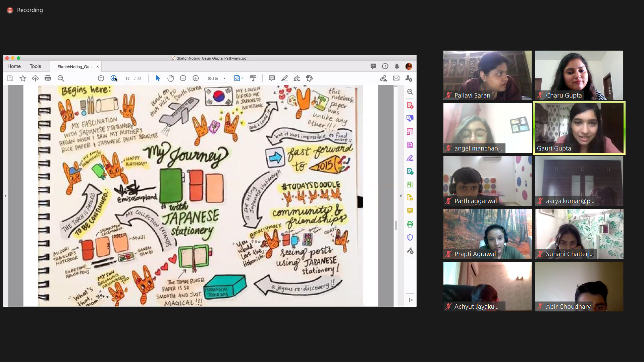Open More Tools wrench icon
This screenshot has height=362, width=644.
pos(410,251)
